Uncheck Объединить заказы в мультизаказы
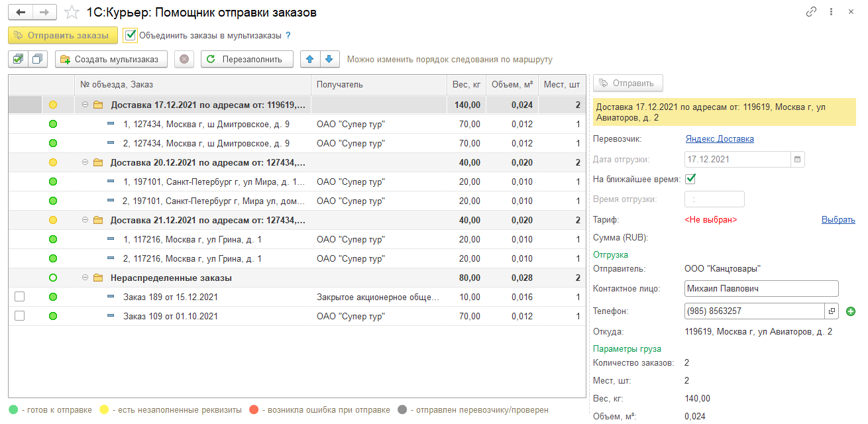The width and height of the screenshot is (868, 424). [x=131, y=35]
